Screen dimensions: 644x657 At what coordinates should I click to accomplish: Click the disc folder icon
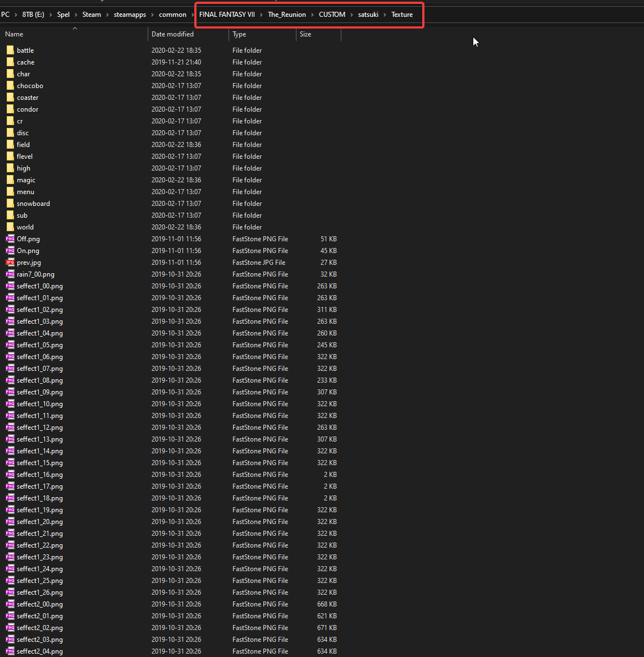click(10, 133)
